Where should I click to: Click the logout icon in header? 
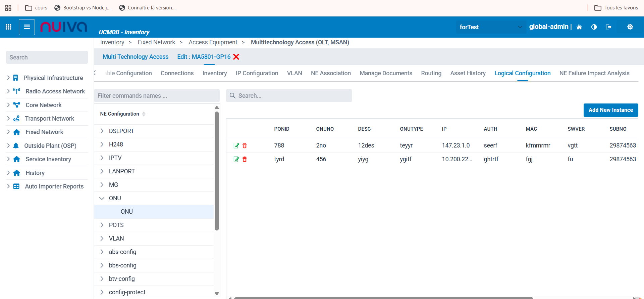point(609,27)
